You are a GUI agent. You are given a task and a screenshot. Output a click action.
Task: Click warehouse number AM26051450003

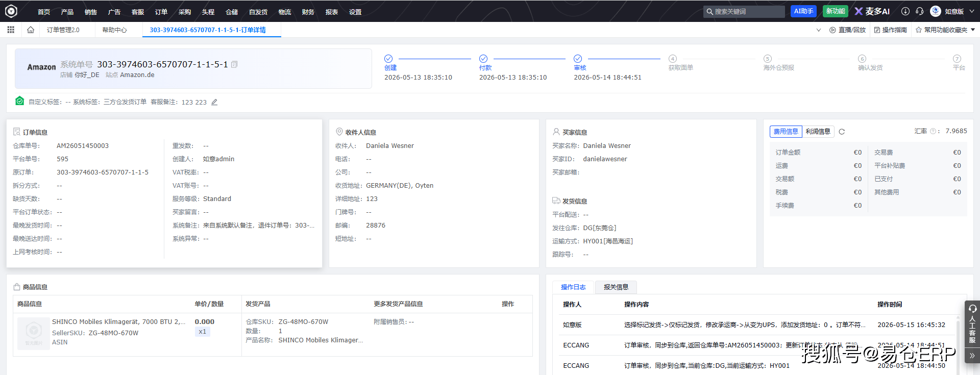click(x=83, y=146)
